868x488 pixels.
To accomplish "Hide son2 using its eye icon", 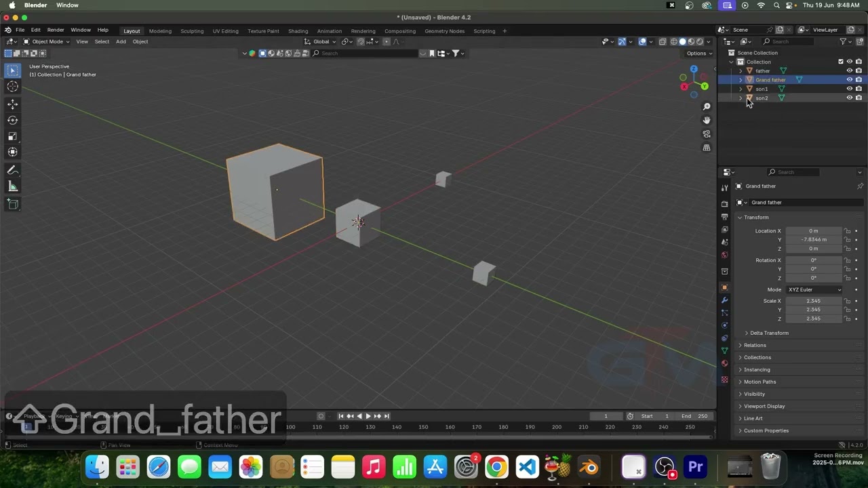I will pos(849,98).
